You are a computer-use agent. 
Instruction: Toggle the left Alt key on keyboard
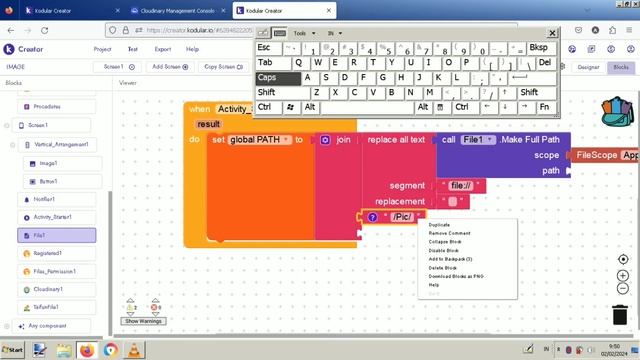[x=310, y=107]
